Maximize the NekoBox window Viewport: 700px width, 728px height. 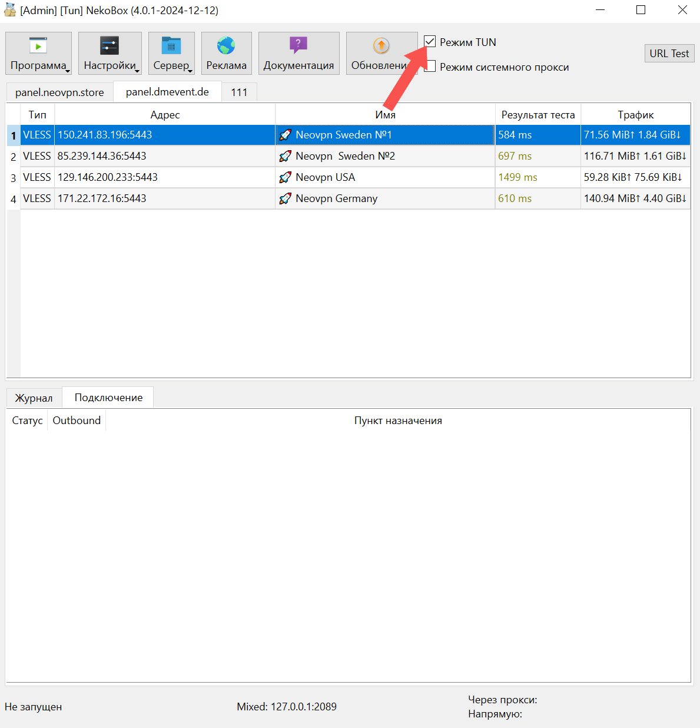tap(641, 10)
